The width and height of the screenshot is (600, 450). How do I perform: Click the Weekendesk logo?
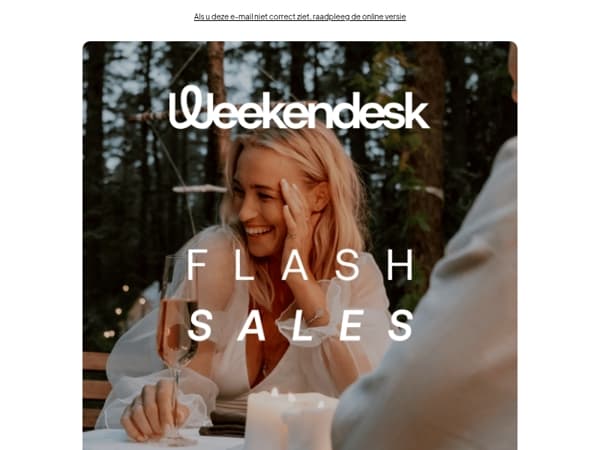(299, 108)
